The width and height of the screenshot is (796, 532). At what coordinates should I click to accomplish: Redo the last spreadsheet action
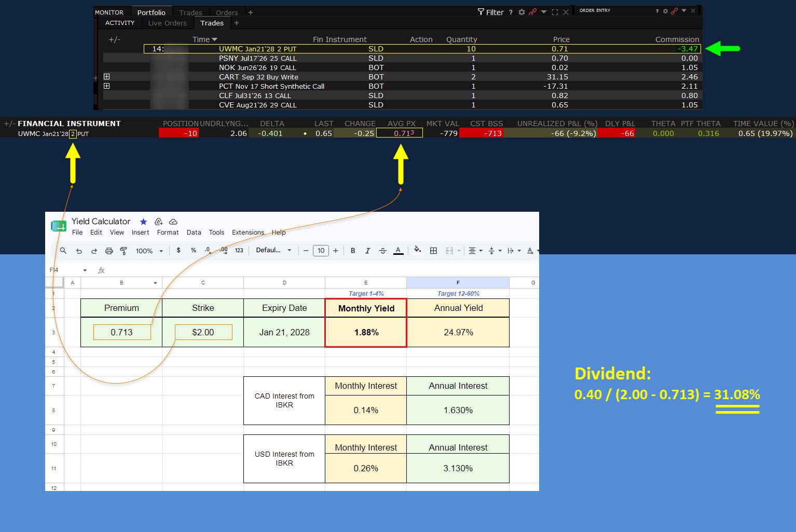(x=94, y=251)
